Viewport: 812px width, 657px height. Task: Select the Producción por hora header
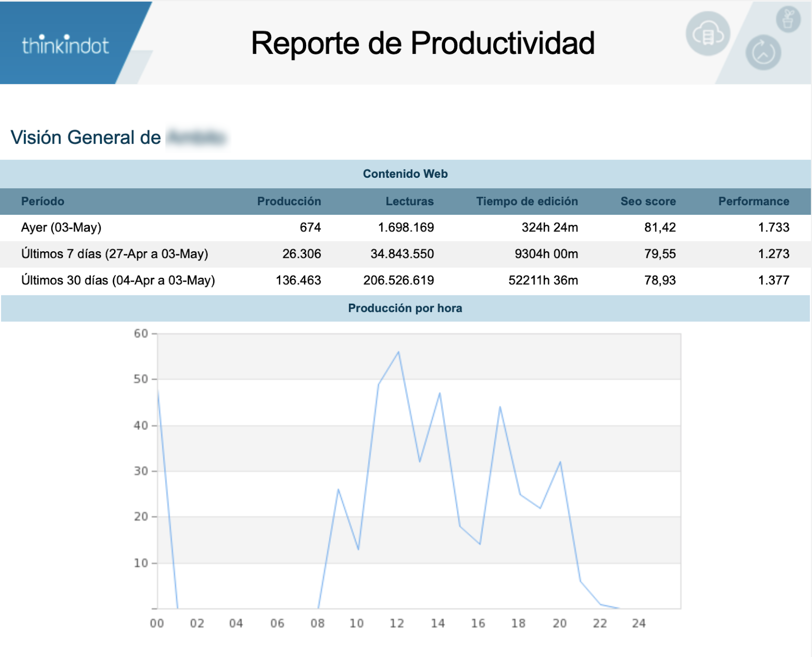(x=405, y=308)
